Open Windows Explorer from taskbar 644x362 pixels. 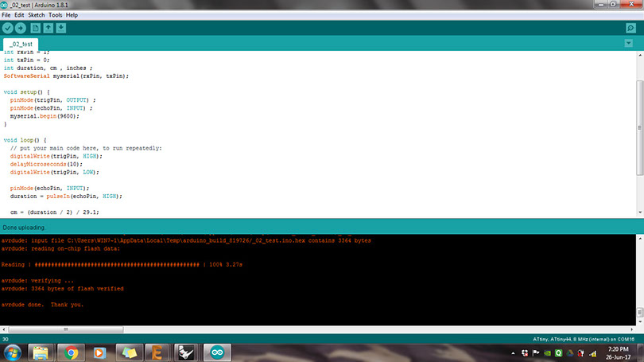point(41,353)
